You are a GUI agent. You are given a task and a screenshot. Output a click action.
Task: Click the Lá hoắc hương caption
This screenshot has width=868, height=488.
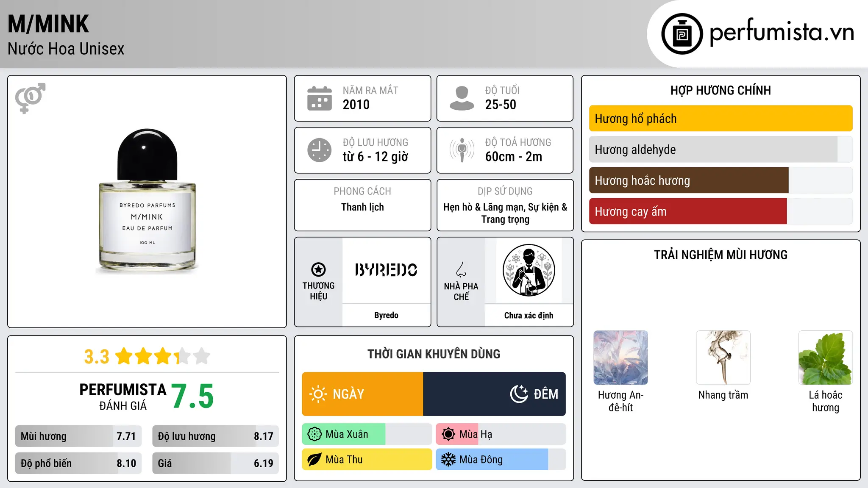826,401
